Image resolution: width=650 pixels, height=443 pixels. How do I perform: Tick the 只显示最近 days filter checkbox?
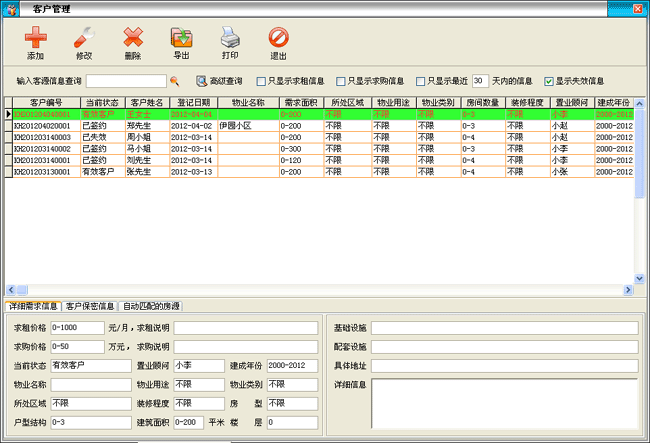click(x=420, y=81)
